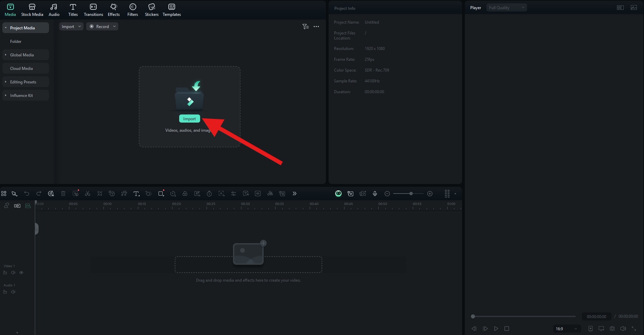Open the Transitions tab
The width and height of the screenshot is (644, 335).
coord(93,10)
